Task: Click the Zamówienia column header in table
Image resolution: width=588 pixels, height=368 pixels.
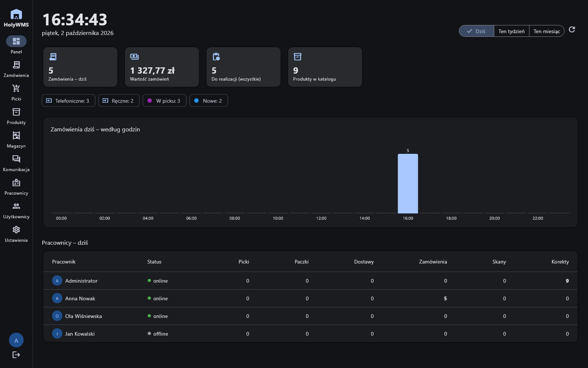Action: point(433,262)
